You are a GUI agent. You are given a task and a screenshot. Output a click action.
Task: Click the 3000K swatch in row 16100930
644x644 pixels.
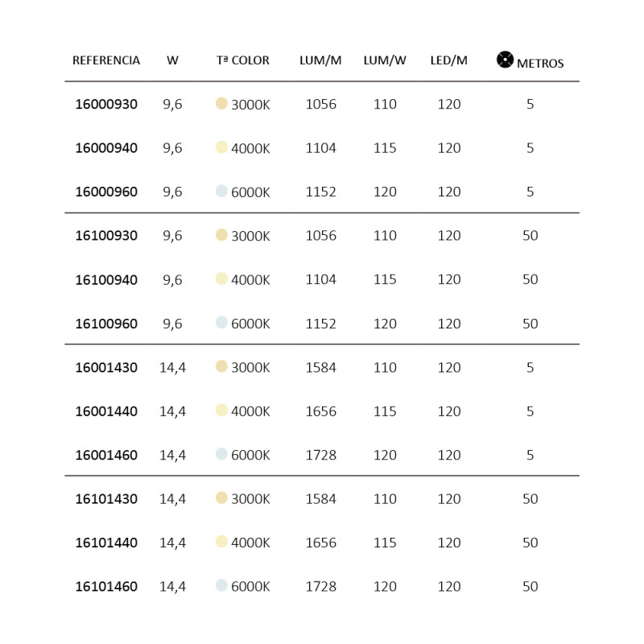[221, 235]
